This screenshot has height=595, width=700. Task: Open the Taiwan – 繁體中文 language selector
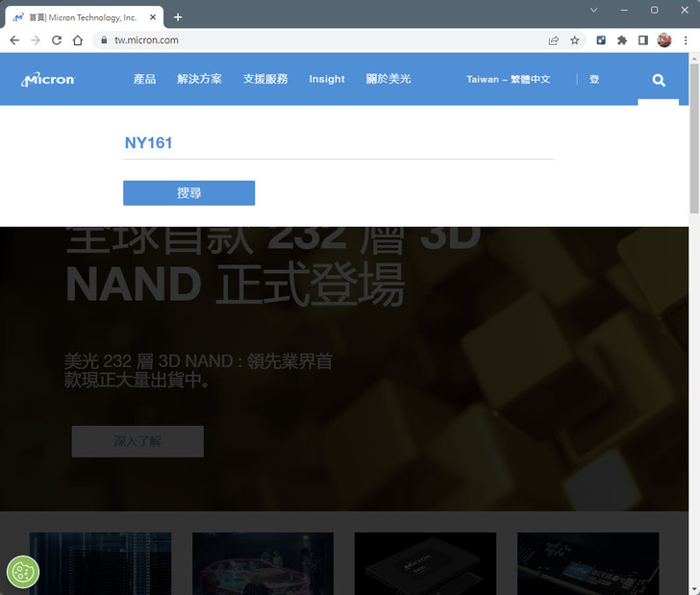(x=508, y=80)
